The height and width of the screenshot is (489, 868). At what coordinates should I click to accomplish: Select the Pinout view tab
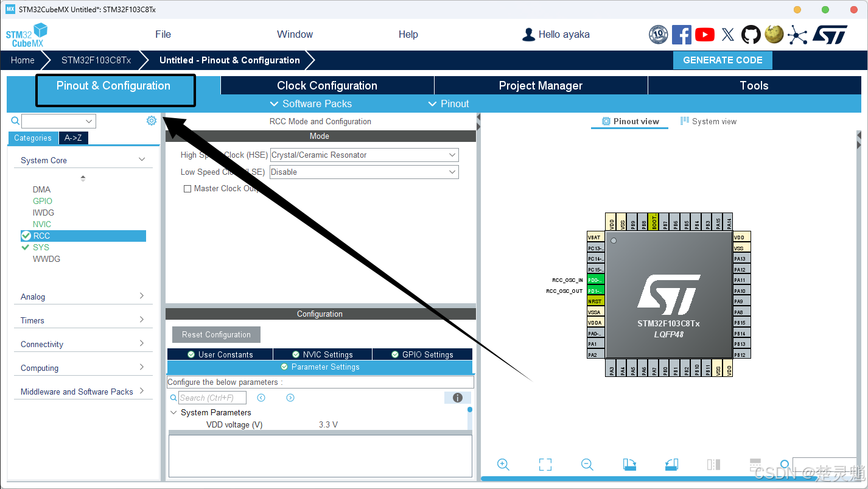pyautogui.click(x=630, y=121)
